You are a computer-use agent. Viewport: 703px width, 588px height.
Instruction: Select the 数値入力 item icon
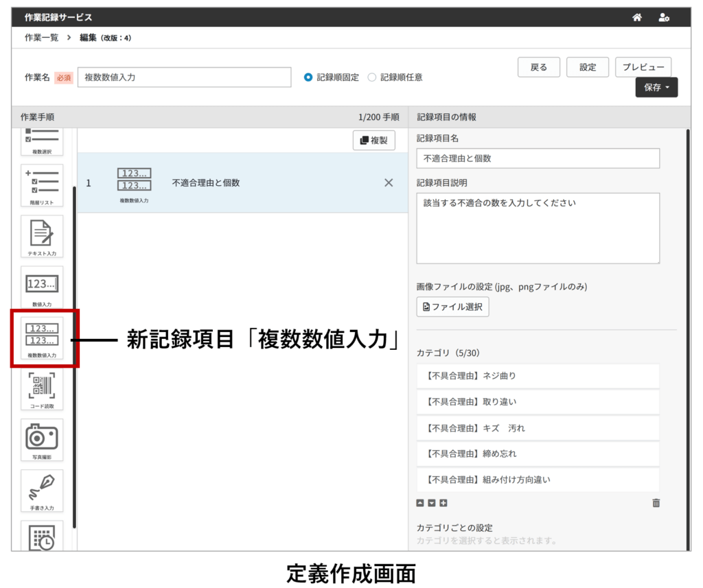42,287
